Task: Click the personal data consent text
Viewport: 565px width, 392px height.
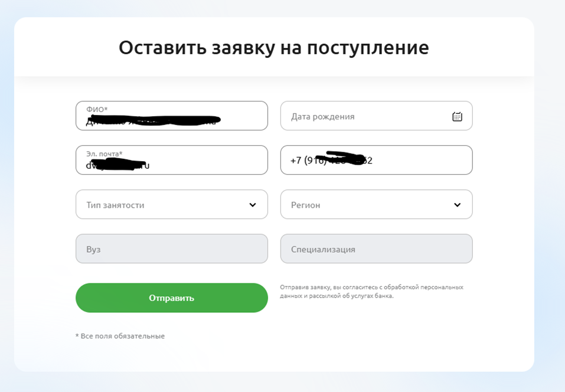Action: click(x=371, y=291)
